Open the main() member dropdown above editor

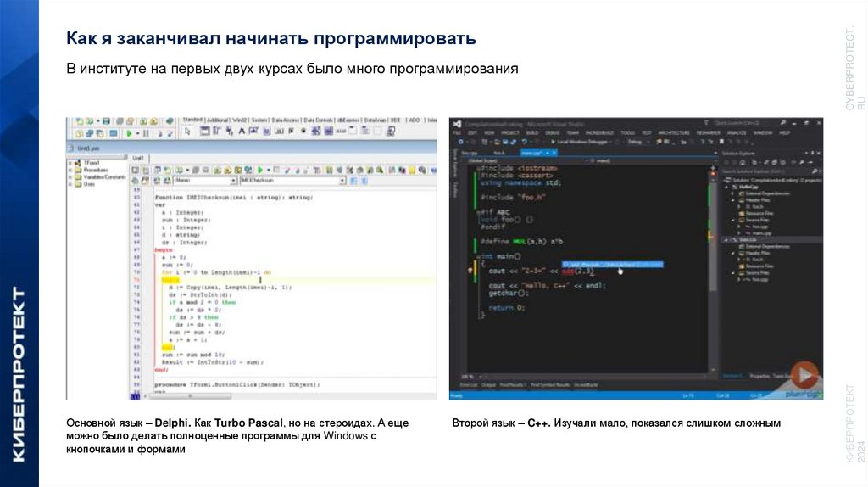pos(652,160)
